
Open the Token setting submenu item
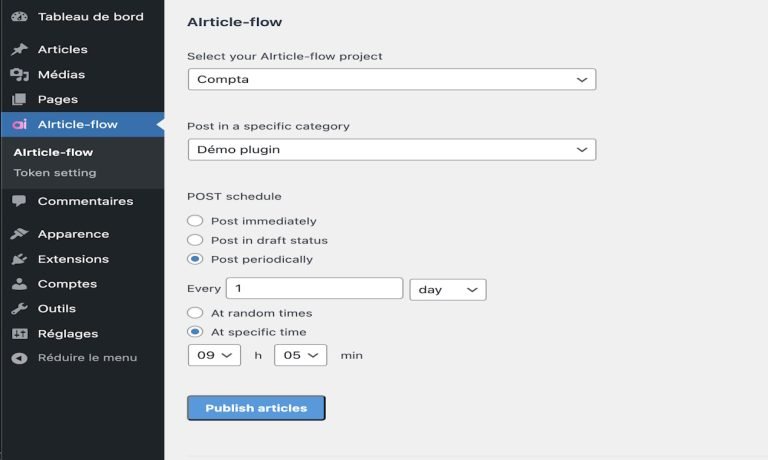[x=55, y=173]
